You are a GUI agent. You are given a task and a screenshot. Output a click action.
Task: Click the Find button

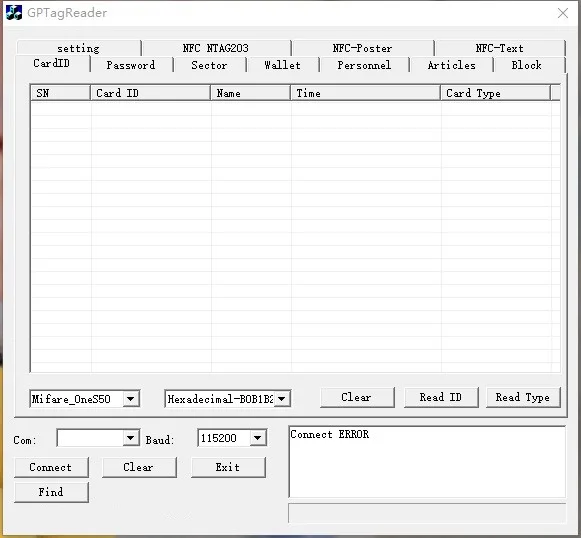tap(51, 492)
